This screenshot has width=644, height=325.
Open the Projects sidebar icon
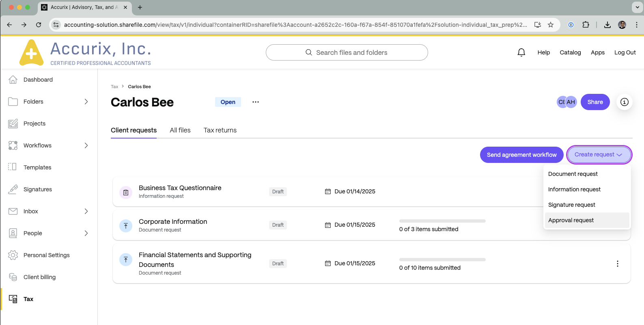[x=13, y=123]
